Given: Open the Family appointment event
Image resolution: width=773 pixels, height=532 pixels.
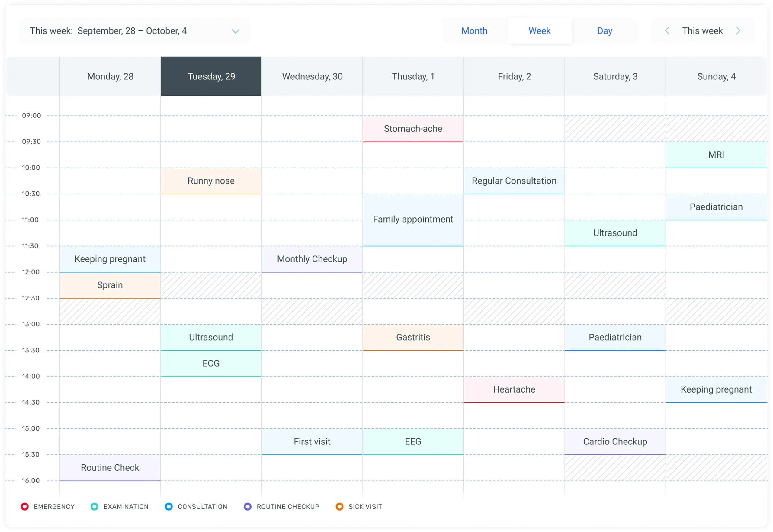Looking at the screenshot, I should click(x=413, y=219).
